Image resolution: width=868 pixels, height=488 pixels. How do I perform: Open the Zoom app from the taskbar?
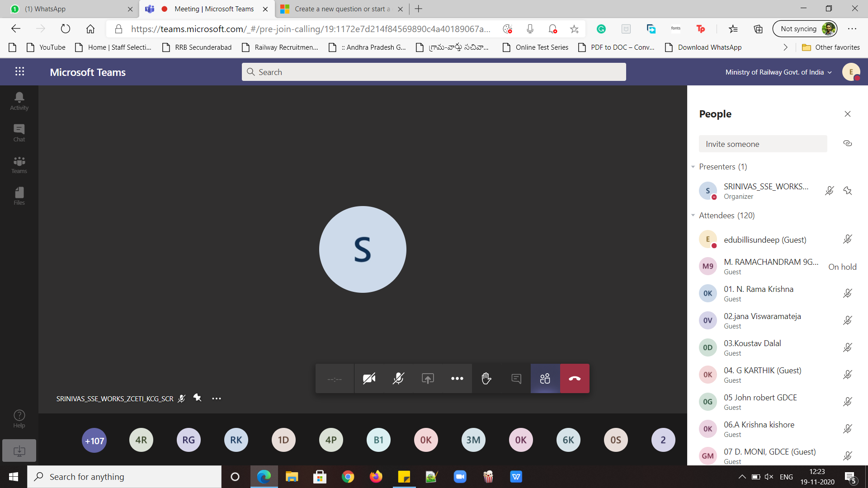[x=460, y=477]
